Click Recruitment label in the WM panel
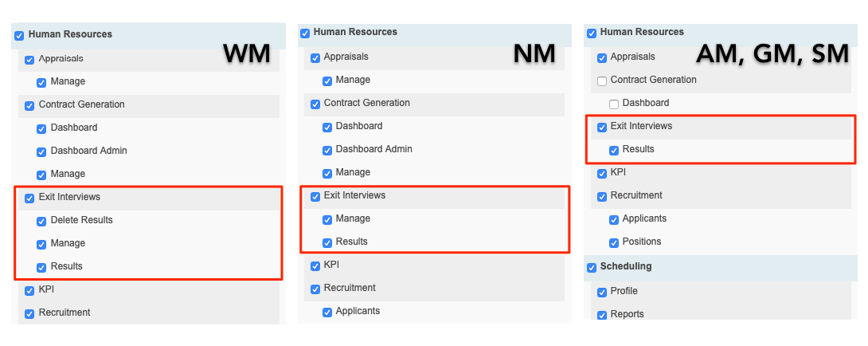Screen dimensions: 868x346 pyautogui.click(x=65, y=313)
